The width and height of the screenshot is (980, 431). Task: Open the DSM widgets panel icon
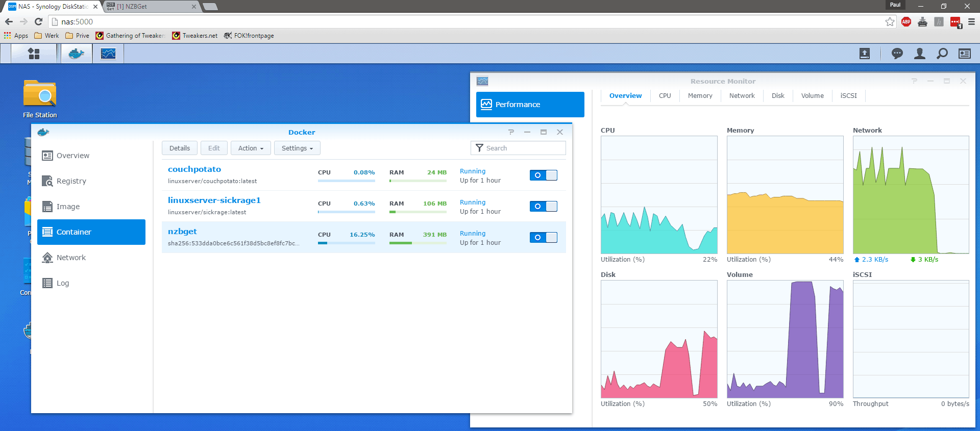point(965,54)
